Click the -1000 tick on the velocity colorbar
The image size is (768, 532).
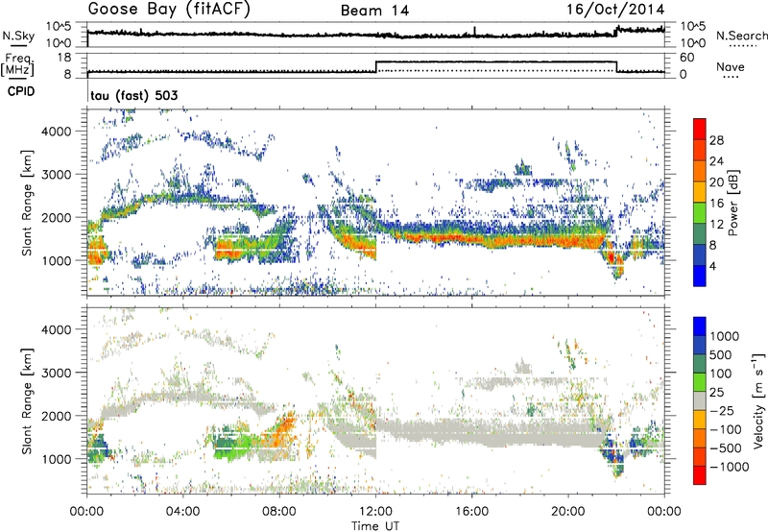point(730,467)
